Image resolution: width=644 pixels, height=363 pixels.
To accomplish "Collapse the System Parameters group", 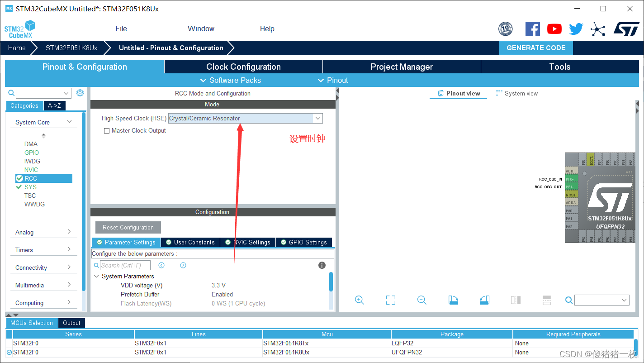I will pyautogui.click(x=96, y=276).
